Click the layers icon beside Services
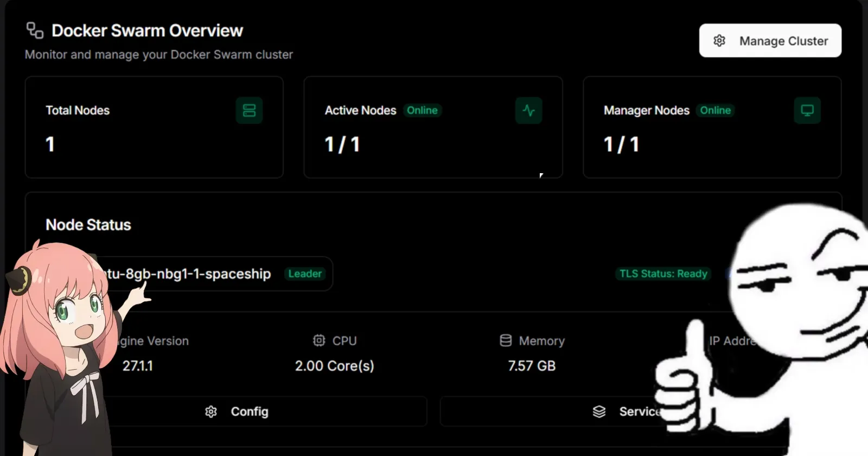This screenshot has width=868, height=456. click(599, 411)
